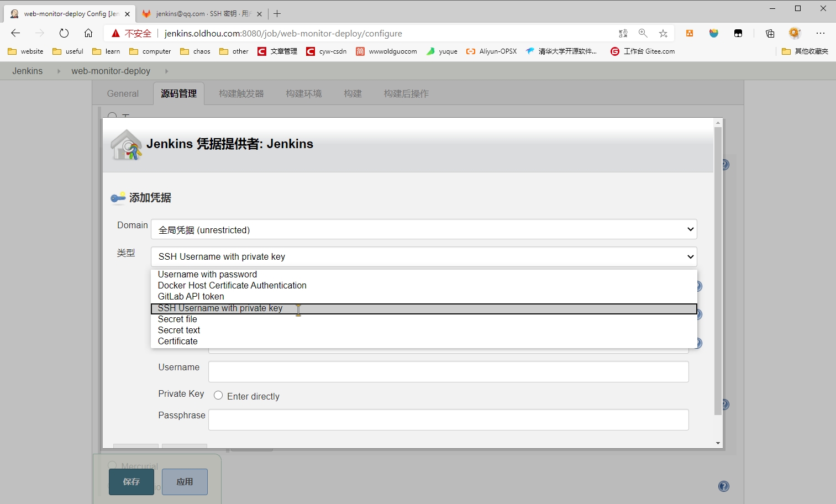
Task: Choose Secret file option
Action: coord(424,319)
